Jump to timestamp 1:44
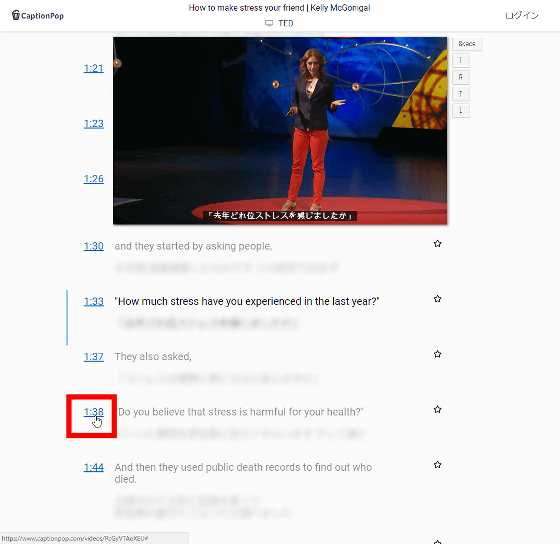Screen dimensions: 560x544 pos(94,467)
